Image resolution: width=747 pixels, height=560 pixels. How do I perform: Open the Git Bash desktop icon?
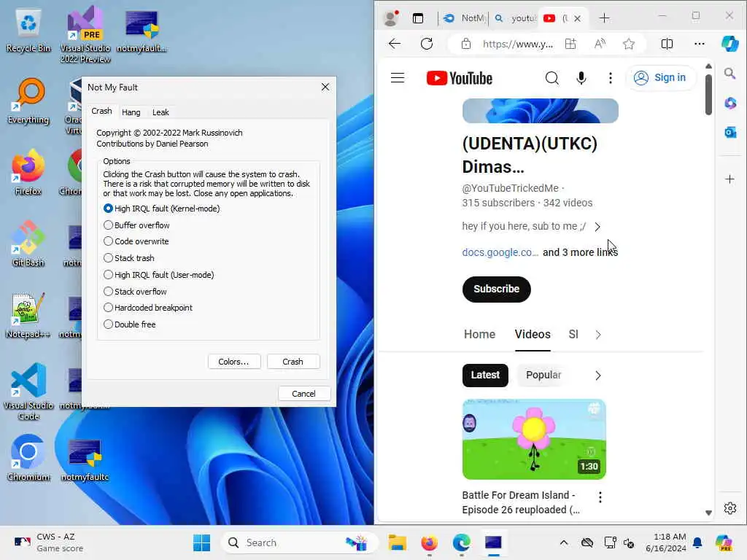tap(28, 244)
